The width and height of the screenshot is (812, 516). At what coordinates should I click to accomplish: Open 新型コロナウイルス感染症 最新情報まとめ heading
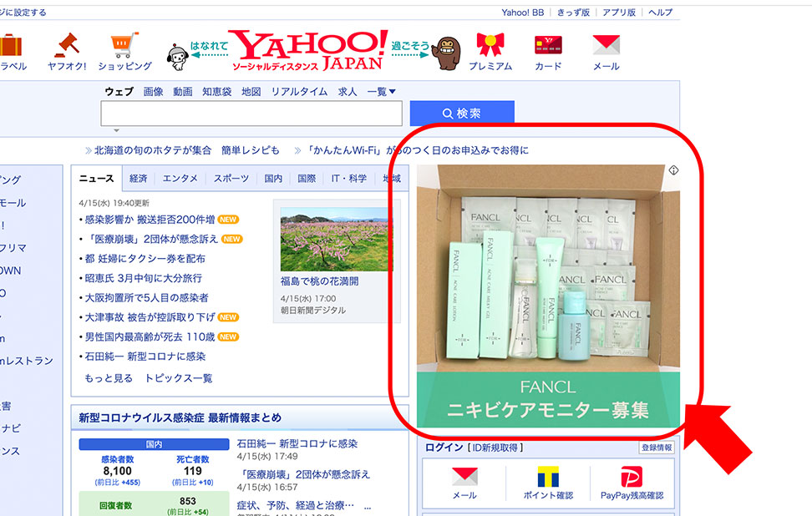180,418
